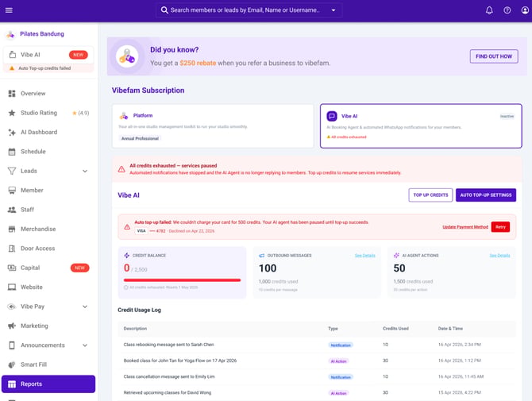This screenshot has height=401, width=532.
Task: Click the Studio Rating star icon
Action: 12,113
